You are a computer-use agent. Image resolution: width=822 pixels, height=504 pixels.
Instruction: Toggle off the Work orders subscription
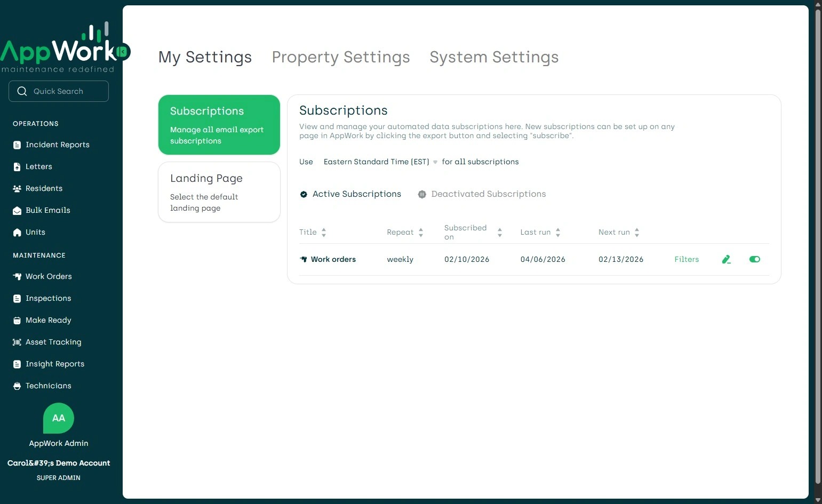755,259
